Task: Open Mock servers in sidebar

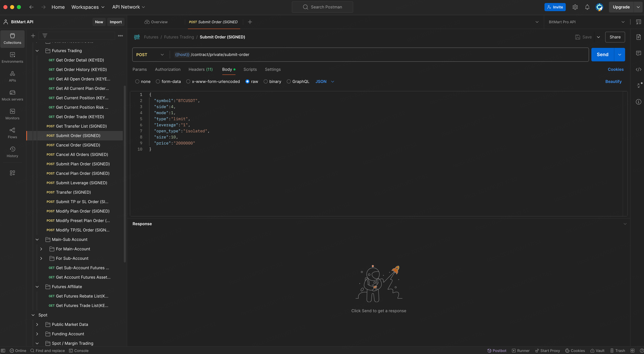Action: 12,95
